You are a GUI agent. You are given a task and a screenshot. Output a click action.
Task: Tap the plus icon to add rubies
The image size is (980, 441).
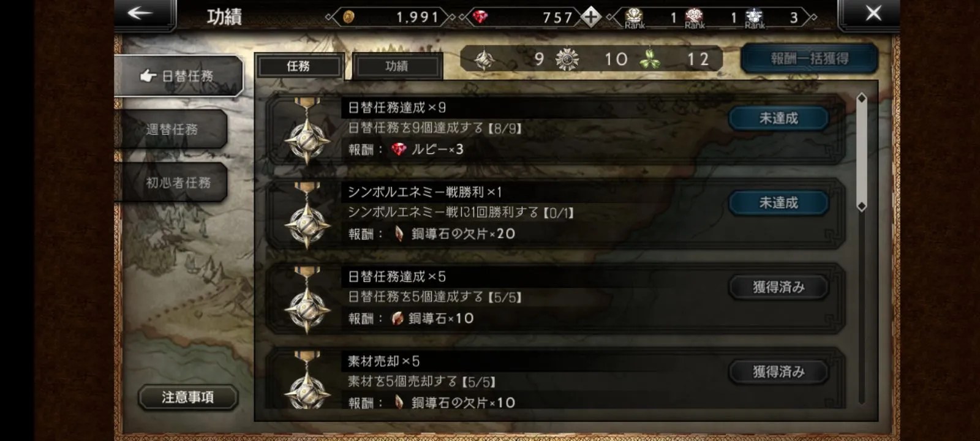tap(590, 17)
